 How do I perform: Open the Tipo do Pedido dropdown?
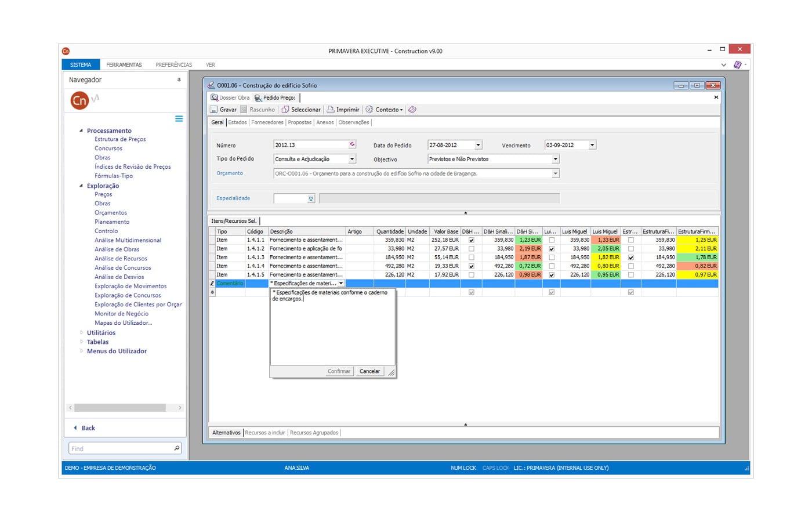click(x=352, y=159)
